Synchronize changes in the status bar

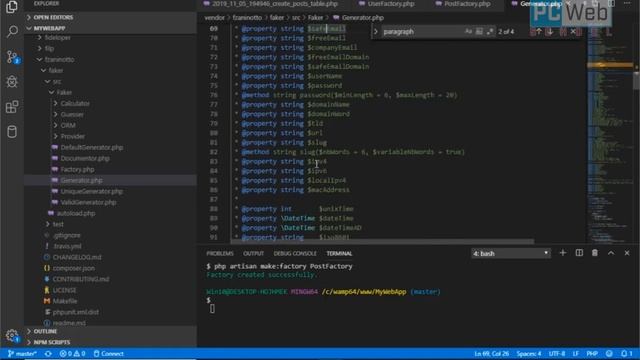click(x=48, y=353)
